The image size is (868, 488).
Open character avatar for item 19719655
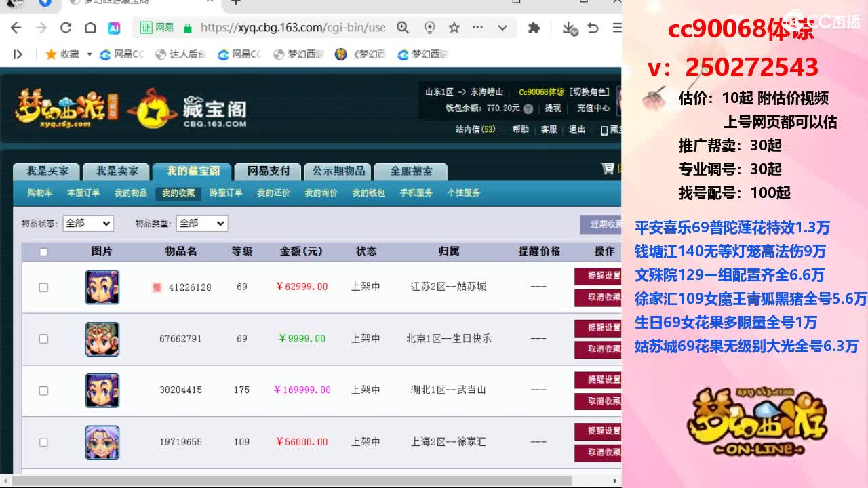pyautogui.click(x=102, y=442)
